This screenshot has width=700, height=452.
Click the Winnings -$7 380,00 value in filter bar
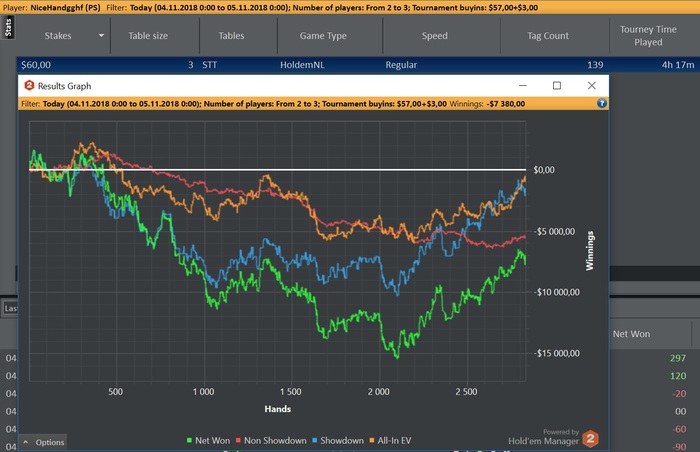506,104
